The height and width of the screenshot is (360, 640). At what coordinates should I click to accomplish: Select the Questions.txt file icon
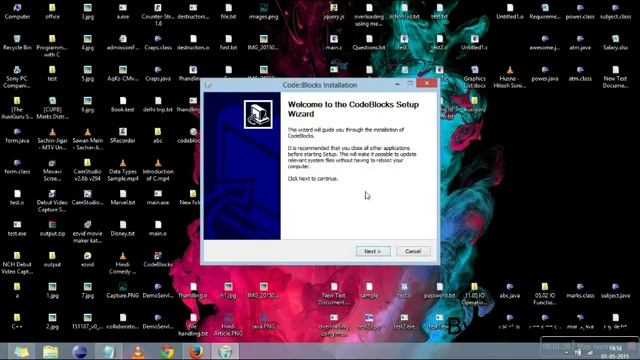[369, 42]
